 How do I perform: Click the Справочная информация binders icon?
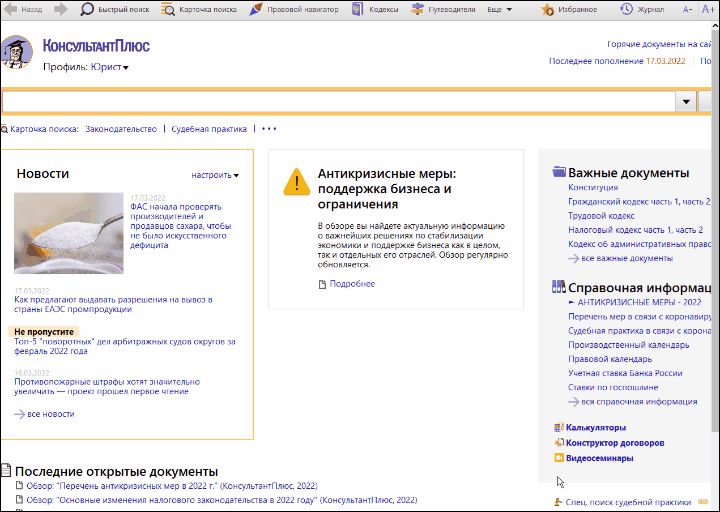point(558,287)
